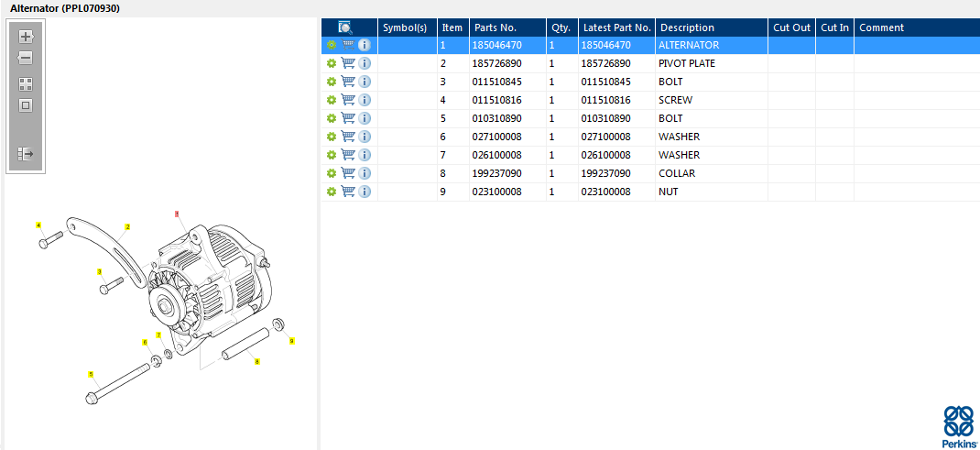
Task: Click the Comment column header
Action: 917,27
